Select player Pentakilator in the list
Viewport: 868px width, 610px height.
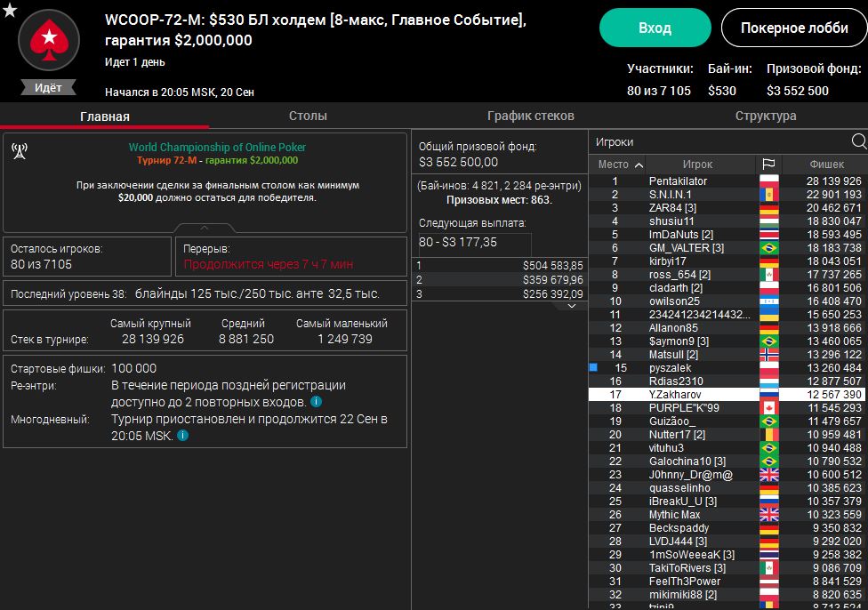(727, 181)
